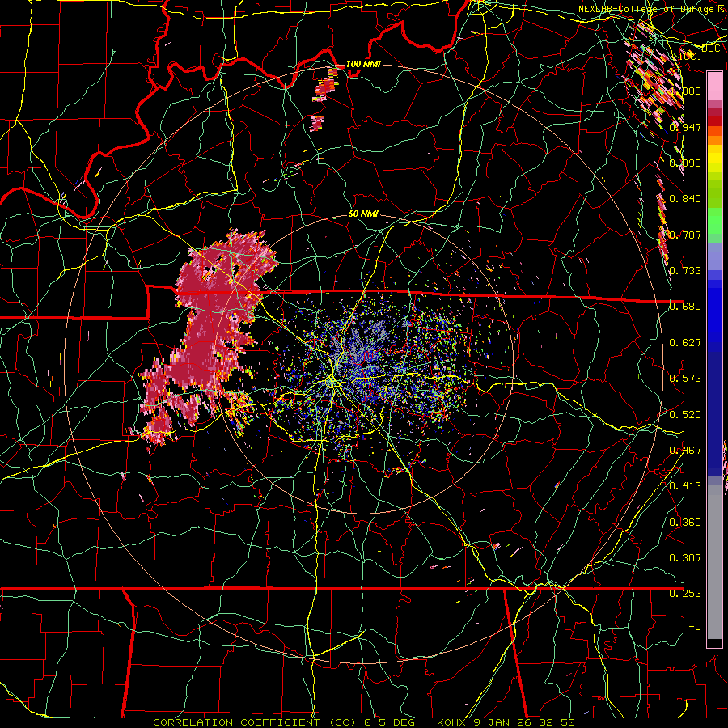
Task: Click the TH label near the legend bottom
Action: click(695, 630)
